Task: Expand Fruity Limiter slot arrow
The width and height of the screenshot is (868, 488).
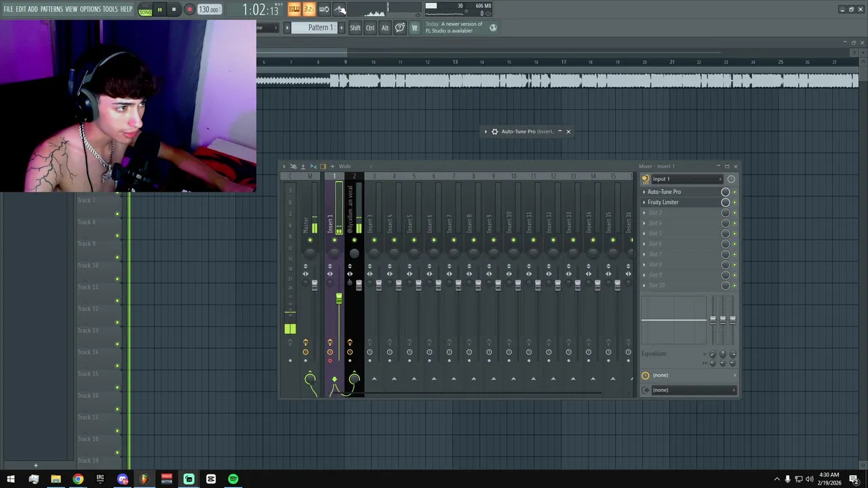Action: click(644, 202)
